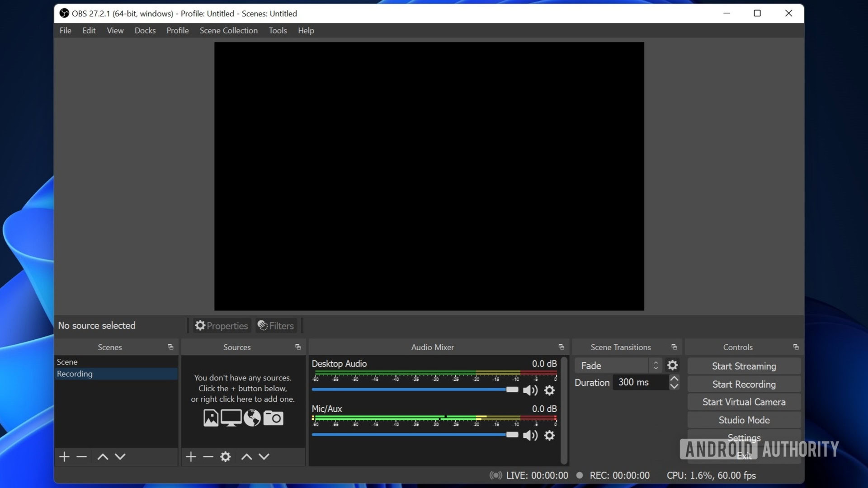Click the Mic/Aux '0.0 dB' value
Screen dimensions: 868x488
(x=544, y=409)
